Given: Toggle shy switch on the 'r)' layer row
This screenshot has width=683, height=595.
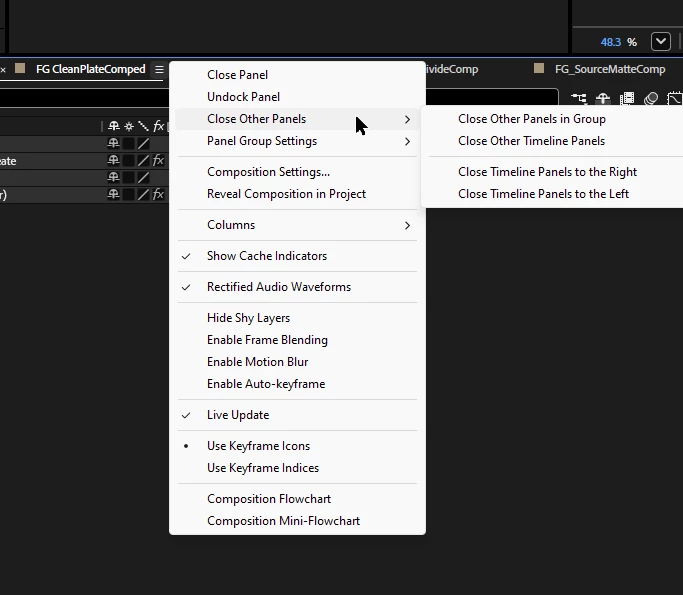Looking at the screenshot, I should click(x=114, y=194).
